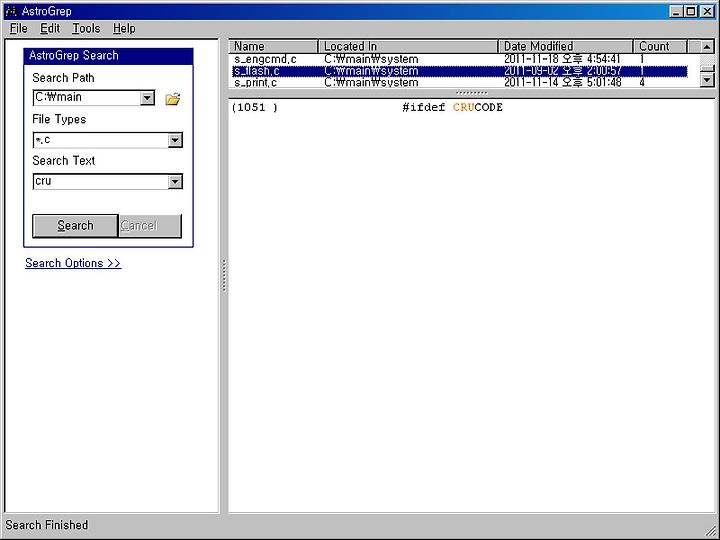Minimize the AstroGrep window
This screenshot has width=720, height=540.
pos(675,11)
